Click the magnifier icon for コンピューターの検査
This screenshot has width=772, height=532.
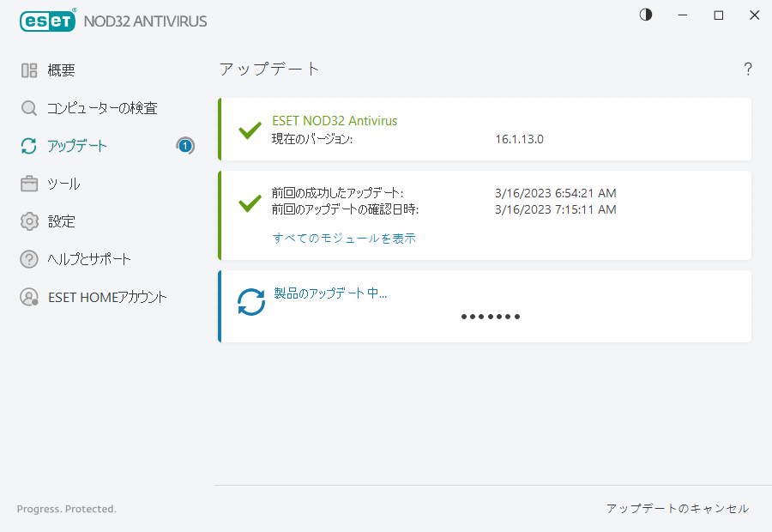28,107
